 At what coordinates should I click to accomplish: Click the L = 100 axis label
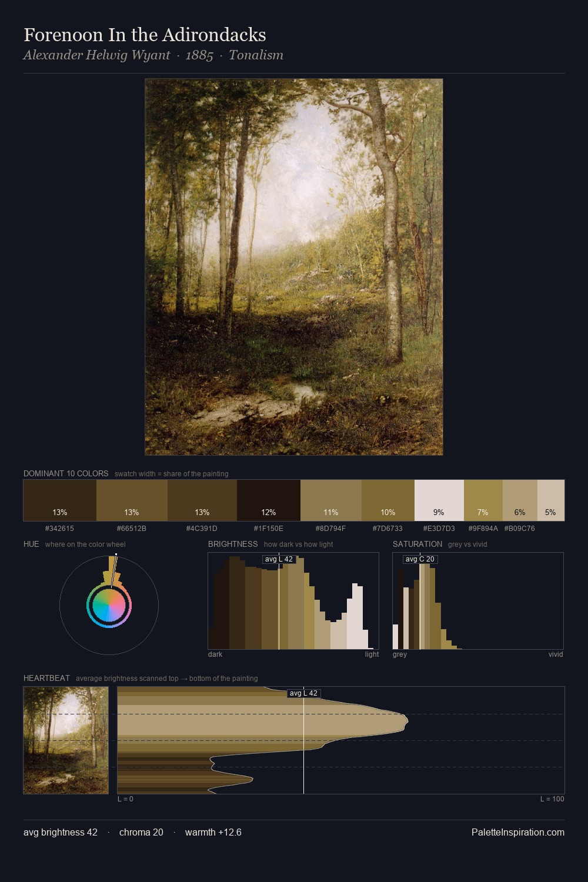click(552, 799)
